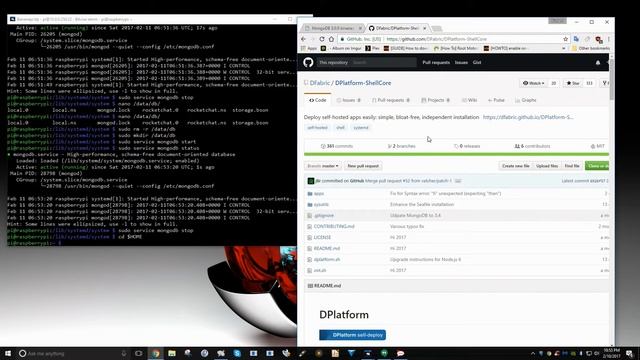The width and height of the screenshot is (640, 360).
Task: Click New pull request button
Action: click(x=363, y=166)
